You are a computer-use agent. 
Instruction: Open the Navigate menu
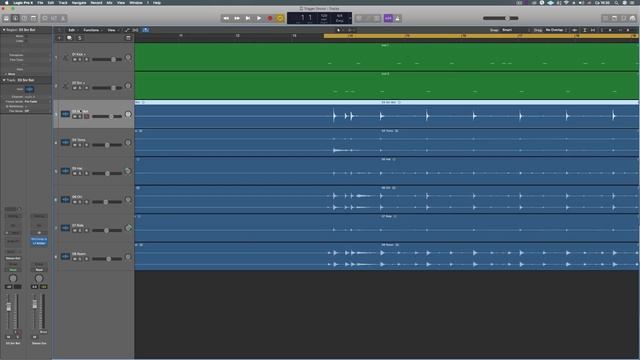(x=79, y=2)
